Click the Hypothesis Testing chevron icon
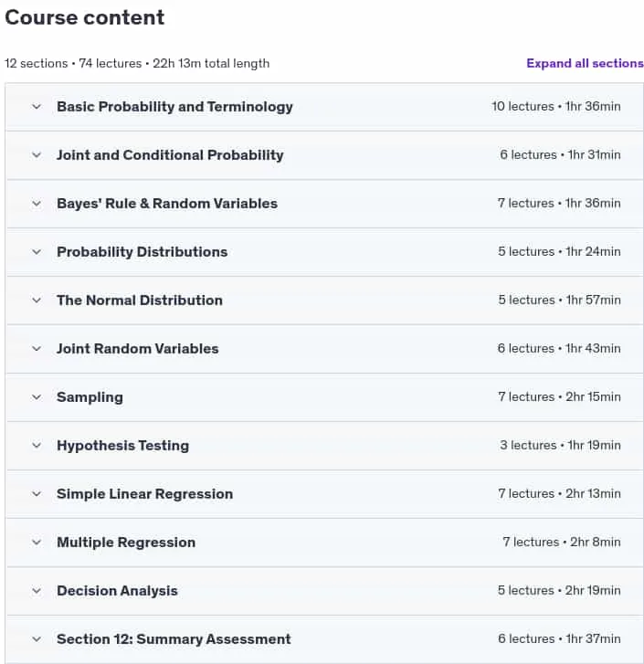644x664 pixels. pos(37,445)
